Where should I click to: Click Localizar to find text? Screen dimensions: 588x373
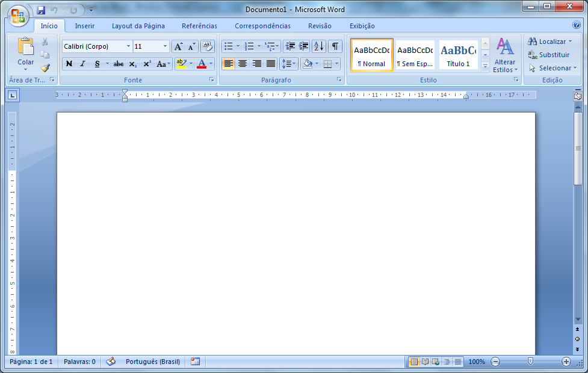click(549, 42)
